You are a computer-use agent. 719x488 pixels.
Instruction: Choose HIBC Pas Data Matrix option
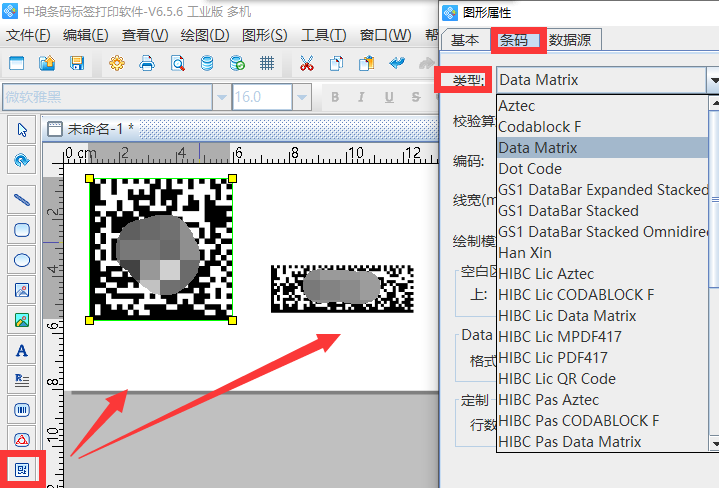603,442
